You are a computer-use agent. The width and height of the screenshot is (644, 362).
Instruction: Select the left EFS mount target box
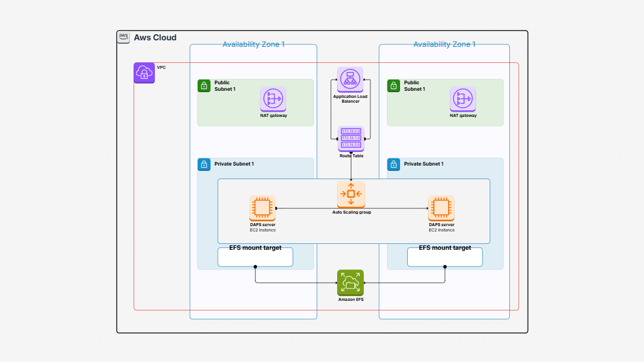(x=255, y=257)
